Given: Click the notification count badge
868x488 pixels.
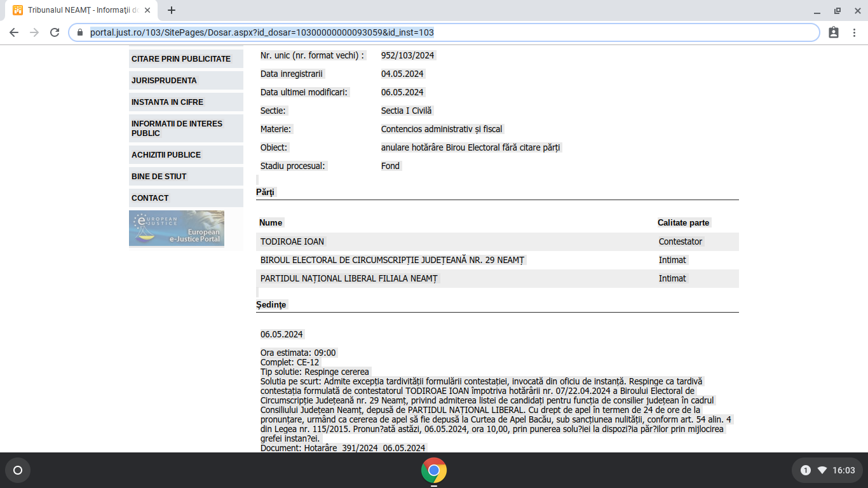Looking at the screenshot, I should pos(806,470).
